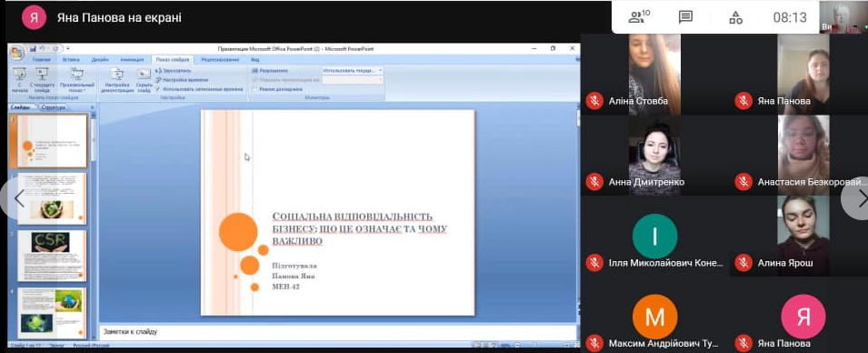Viewport: 868px width, 353px height.
Task: Save presentation via quick access toolbar
Action: (33, 49)
